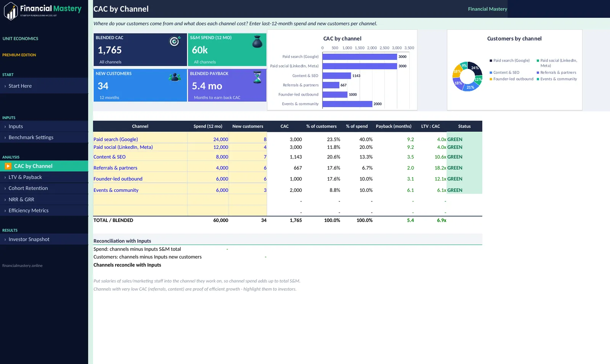Select Paid social spend cell 12,000
The image size is (610, 364).
208,147
